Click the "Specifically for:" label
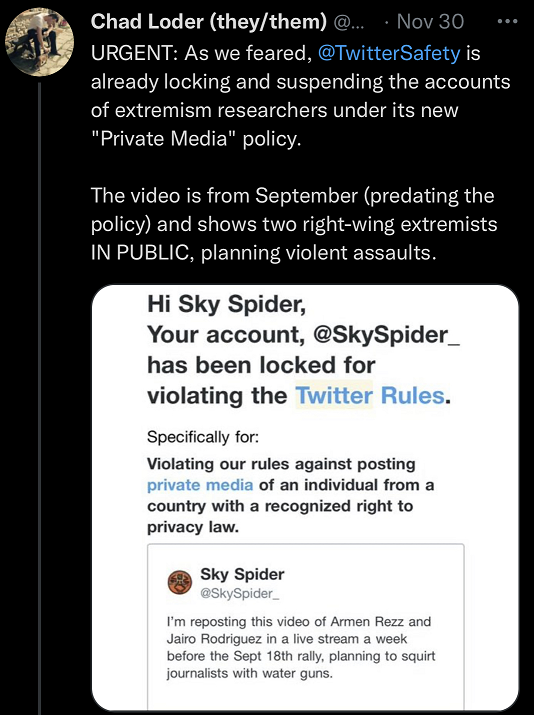Screen dimensions: 534x715 pos(202,437)
